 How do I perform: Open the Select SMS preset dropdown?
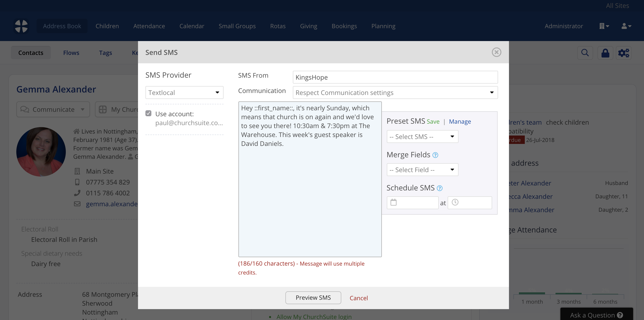point(422,137)
